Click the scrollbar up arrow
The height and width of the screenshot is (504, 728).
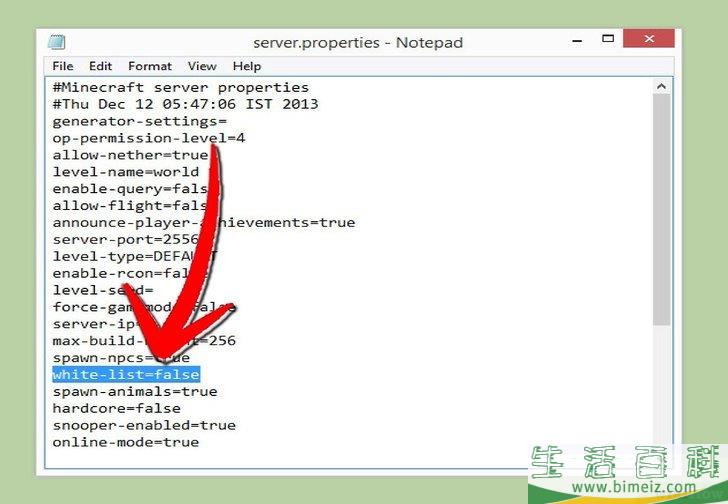coord(661,86)
